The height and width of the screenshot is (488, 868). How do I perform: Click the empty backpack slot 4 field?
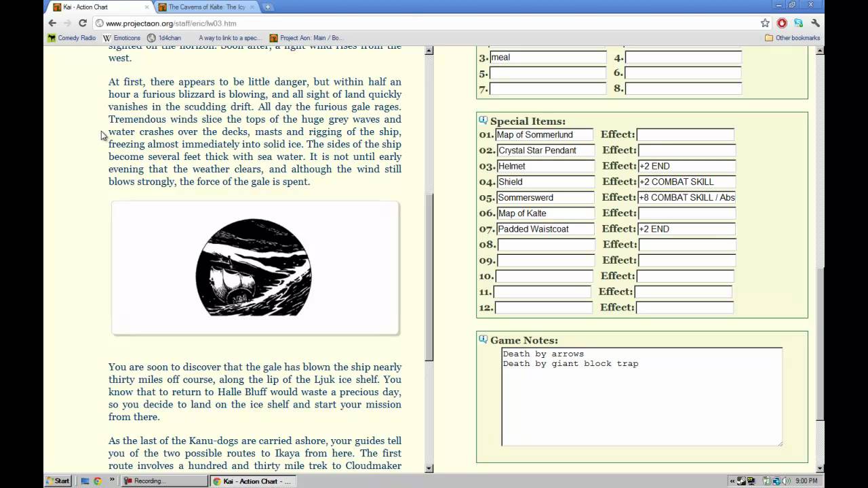683,58
